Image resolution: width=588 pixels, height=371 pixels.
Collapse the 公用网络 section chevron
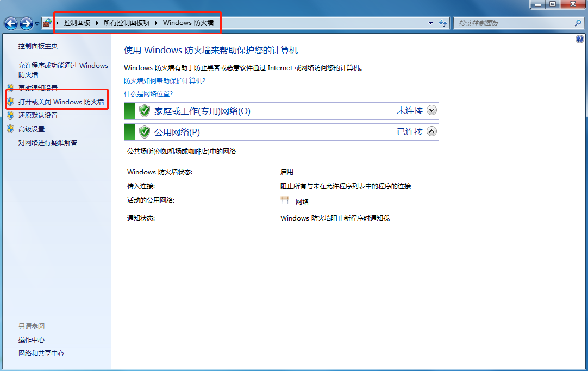431,131
